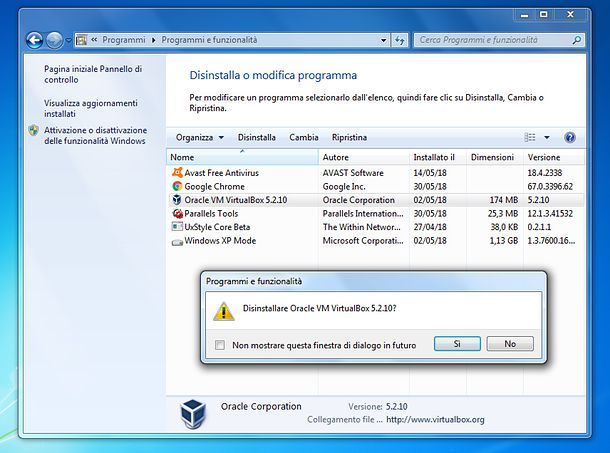Open the address bar history dropdown
Image resolution: width=610 pixels, height=453 pixels.
384,40
